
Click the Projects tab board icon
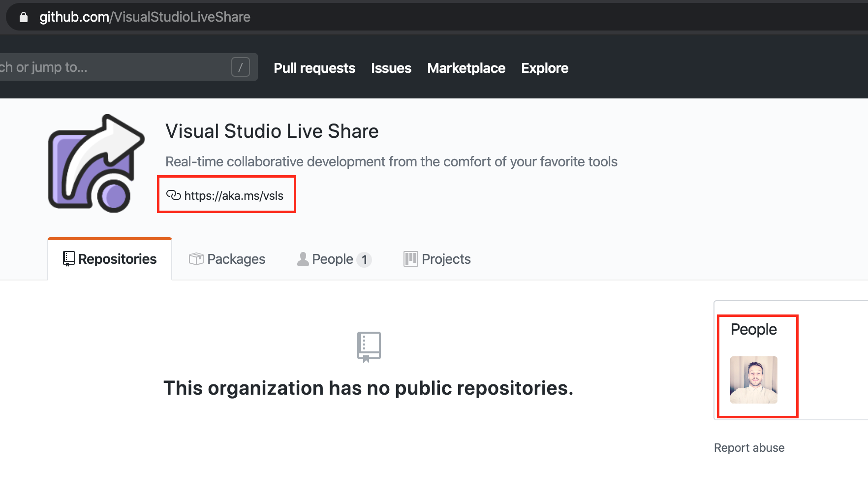coord(410,259)
